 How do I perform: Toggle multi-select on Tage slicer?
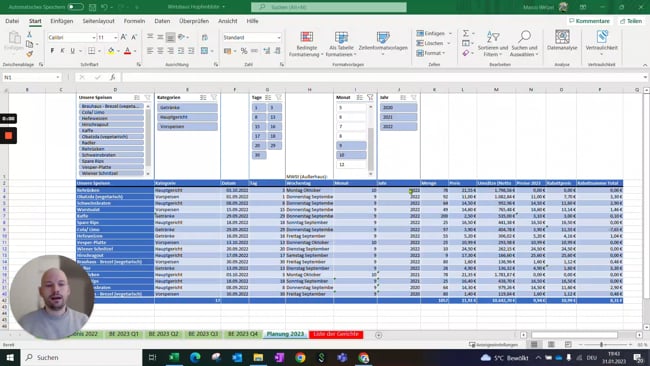click(268, 97)
